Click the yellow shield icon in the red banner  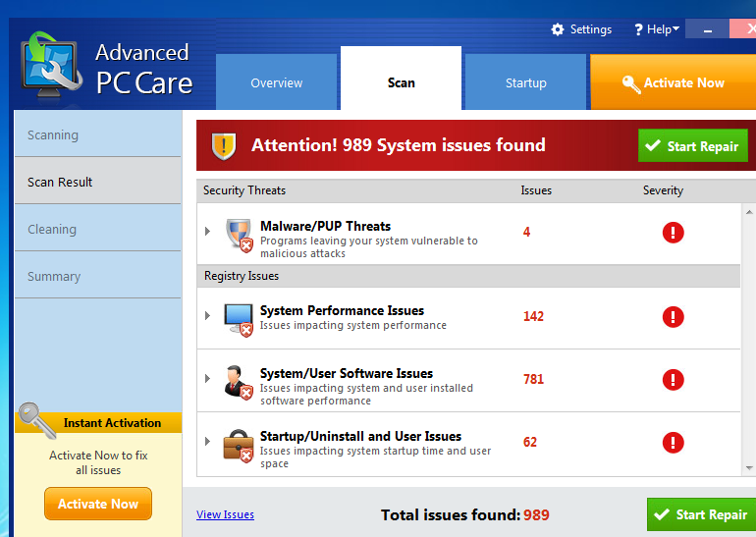pyautogui.click(x=225, y=146)
